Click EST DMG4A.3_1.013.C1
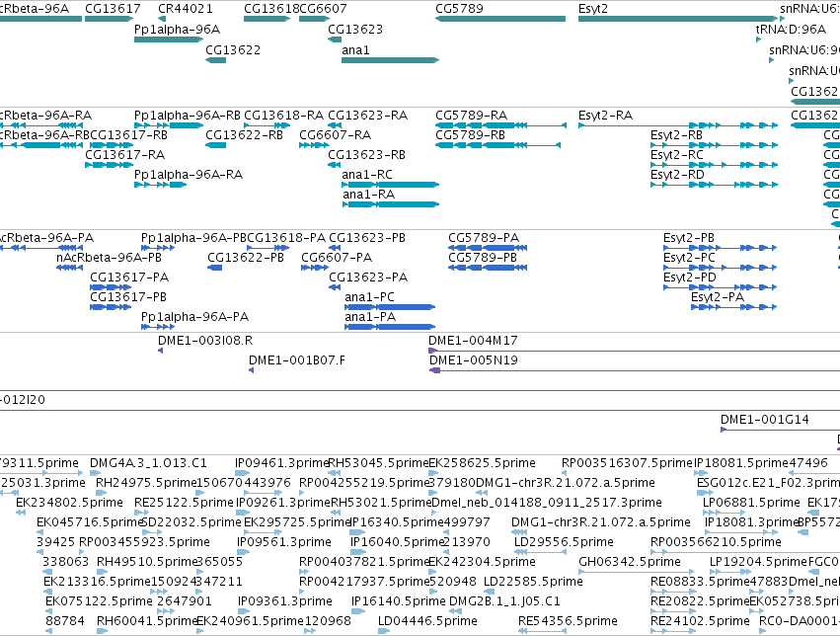This screenshot has width=840, height=636. [x=96, y=473]
